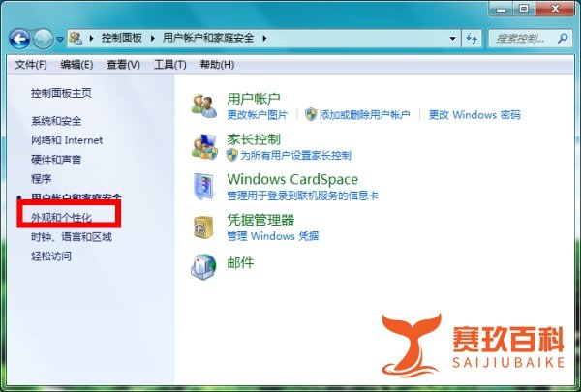Go to 控制面板主页
The width and height of the screenshot is (581, 392).
(x=62, y=93)
